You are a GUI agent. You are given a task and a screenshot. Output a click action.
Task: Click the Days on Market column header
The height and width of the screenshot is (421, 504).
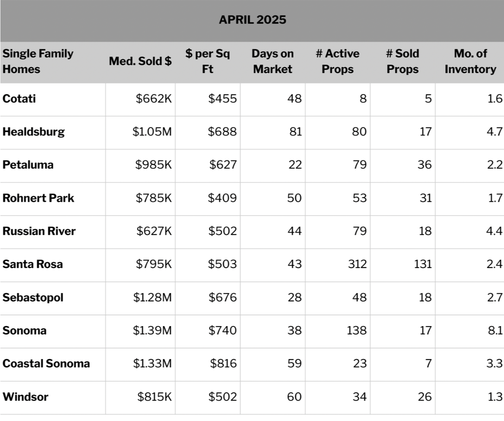click(x=272, y=61)
